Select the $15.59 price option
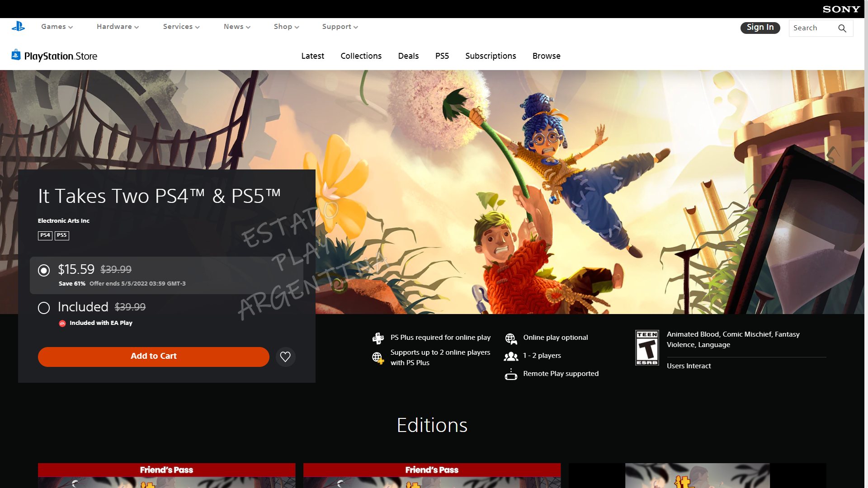 44,270
